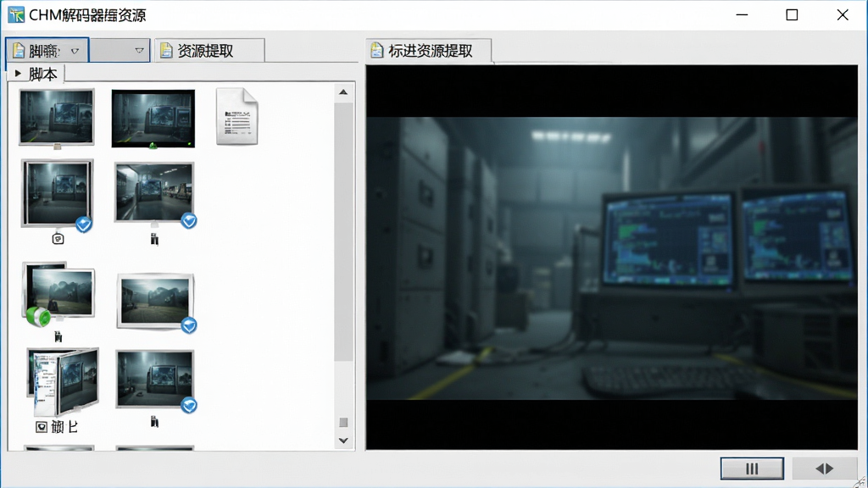Click the thumbnail list vertical scrollbar thumb
The image size is (868, 488).
343,231
